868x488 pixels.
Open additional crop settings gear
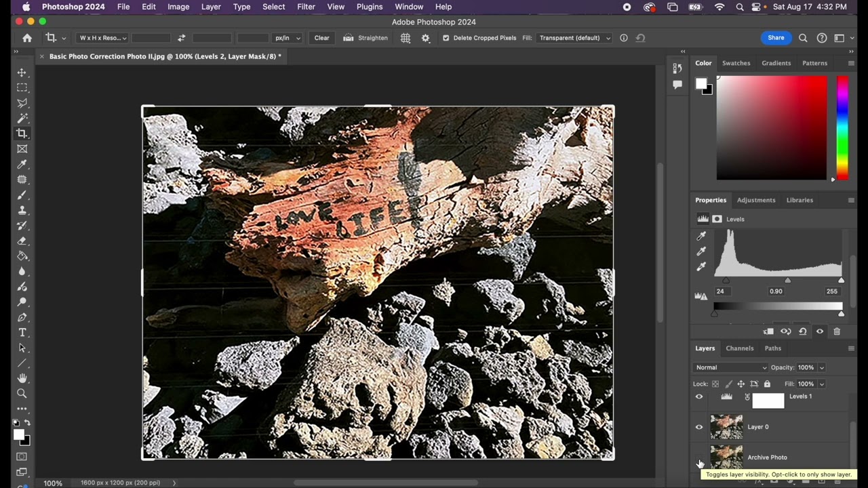point(426,38)
